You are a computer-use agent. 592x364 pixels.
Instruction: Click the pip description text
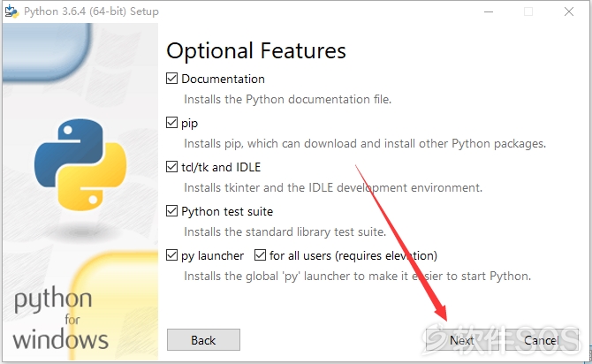pos(365,143)
